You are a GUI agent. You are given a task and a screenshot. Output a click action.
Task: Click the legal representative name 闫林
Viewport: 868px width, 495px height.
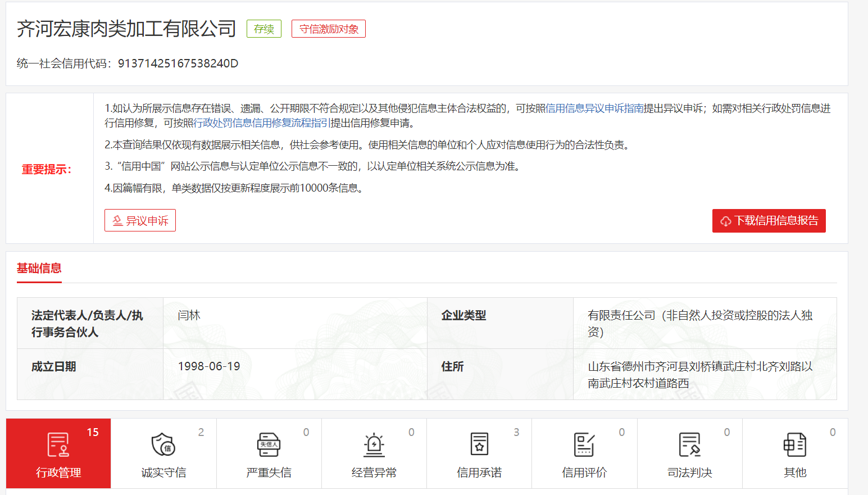[x=189, y=315]
